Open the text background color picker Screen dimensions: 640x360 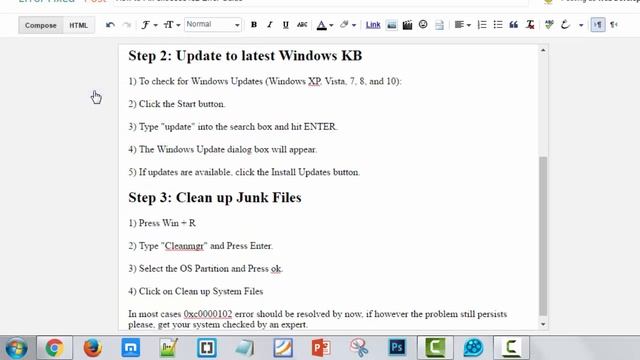[348, 25]
